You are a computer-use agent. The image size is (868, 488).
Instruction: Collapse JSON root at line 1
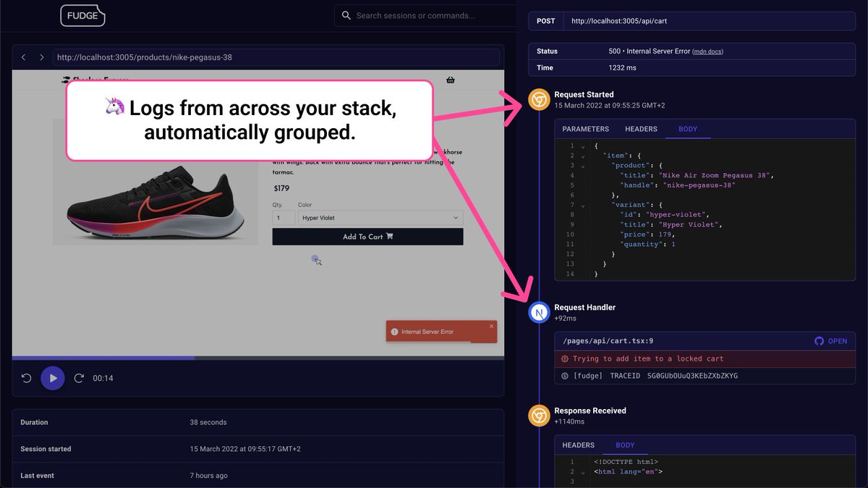coord(582,146)
